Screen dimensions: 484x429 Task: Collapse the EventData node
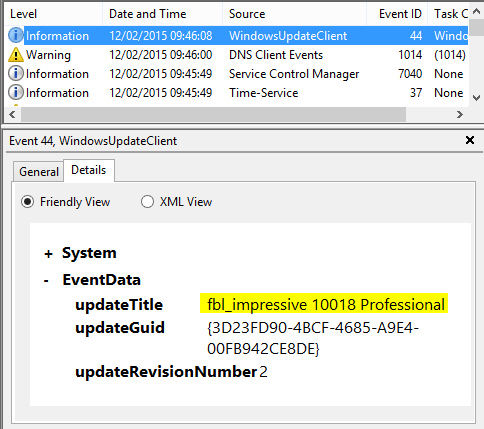[x=46, y=281]
